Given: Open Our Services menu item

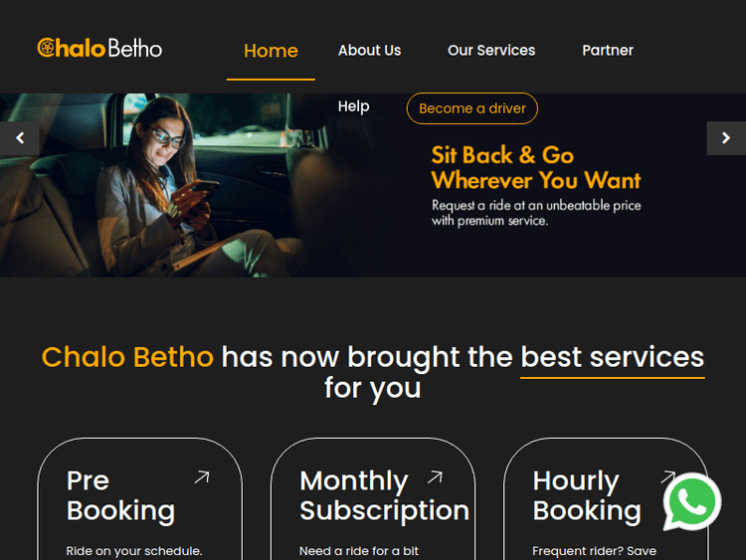Looking at the screenshot, I should tap(491, 50).
